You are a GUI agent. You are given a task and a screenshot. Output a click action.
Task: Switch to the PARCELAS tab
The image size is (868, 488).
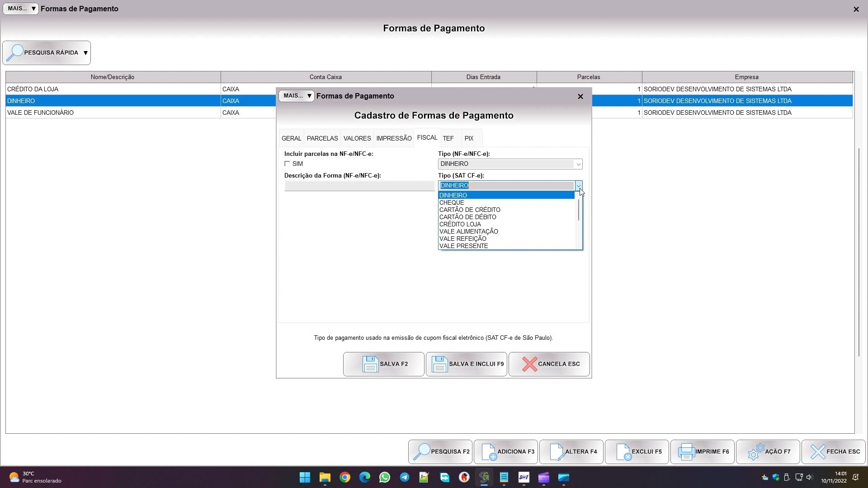pyautogui.click(x=322, y=138)
